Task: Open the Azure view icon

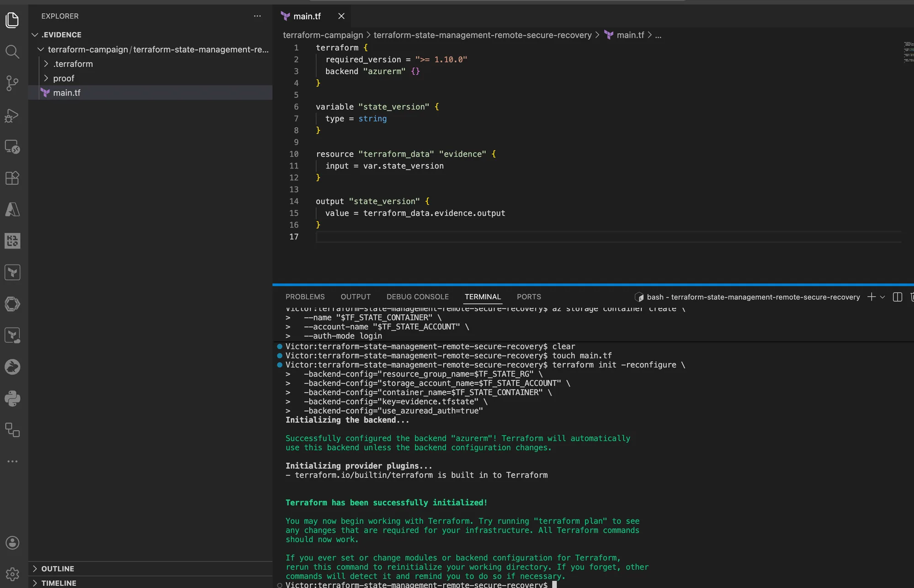Action: pyautogui.click(x=12, y=209)
